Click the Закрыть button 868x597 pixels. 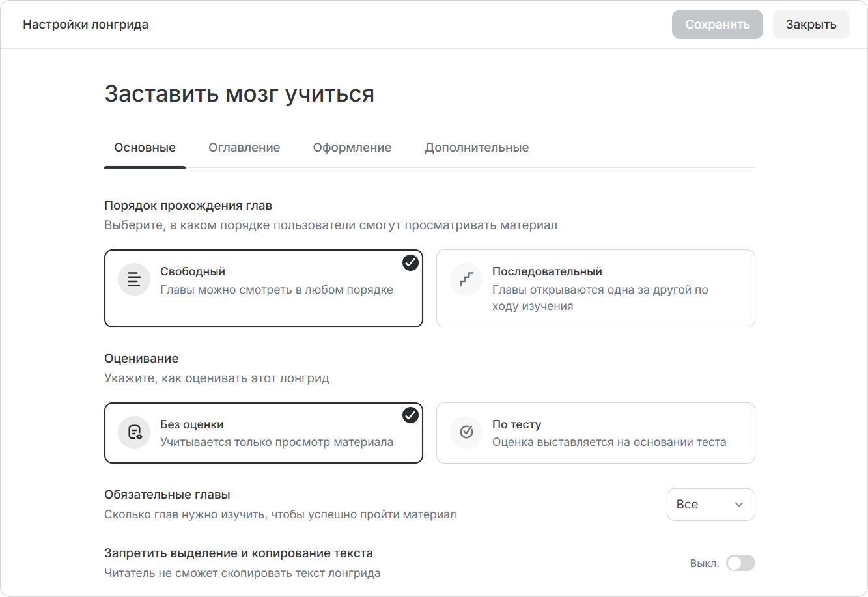pos(811,25)
